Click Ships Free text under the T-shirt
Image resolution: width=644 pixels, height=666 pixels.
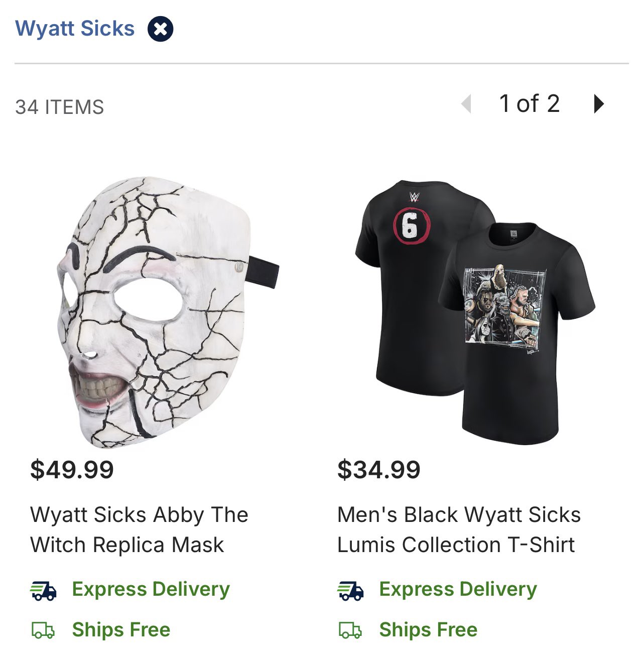pyautogui.click(x=428, y=630)
